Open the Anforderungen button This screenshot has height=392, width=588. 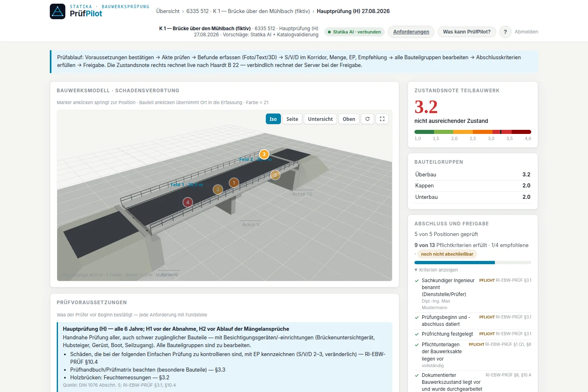(x=411, y=32)
